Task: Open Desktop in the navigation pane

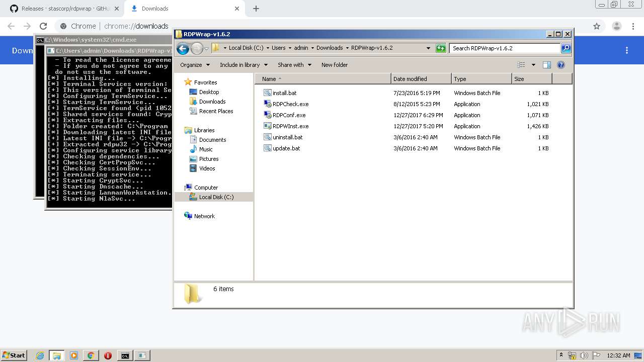Action: (209, 92)
